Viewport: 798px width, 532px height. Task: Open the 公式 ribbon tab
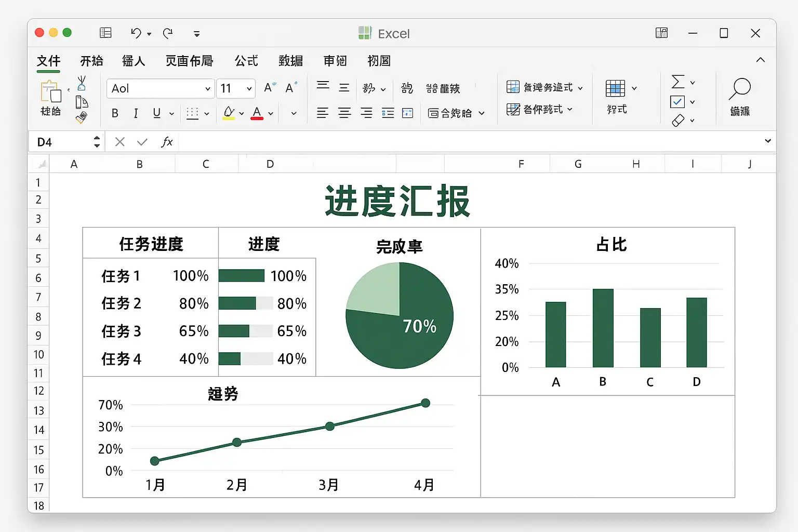point(246,61)
